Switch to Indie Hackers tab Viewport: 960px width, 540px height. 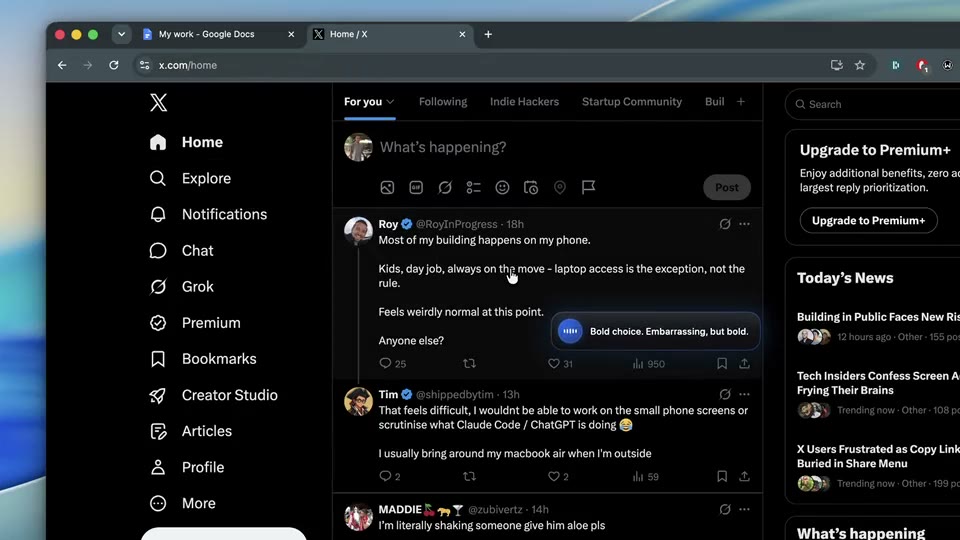tap(524, 102)
